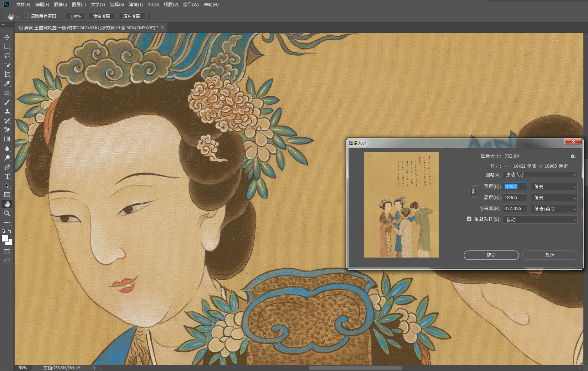Open the status bar info arrow
588x371 pixels.
94,368
